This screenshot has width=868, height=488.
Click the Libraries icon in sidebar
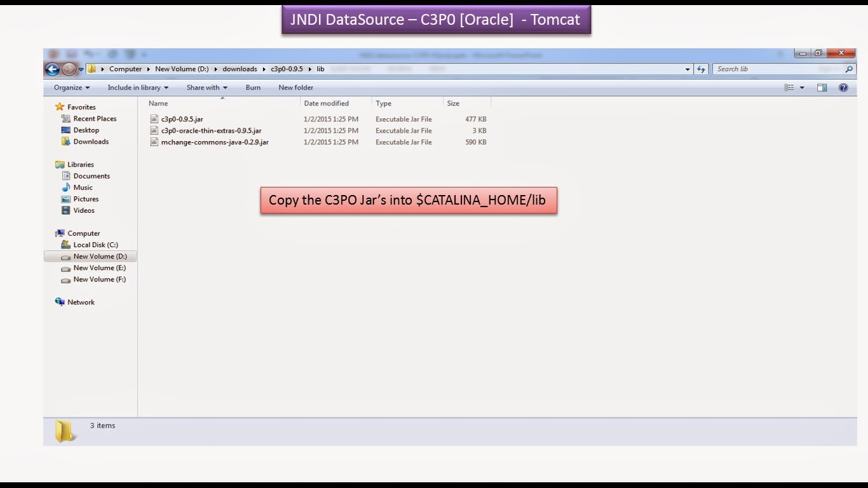click(x=60, y=165)
